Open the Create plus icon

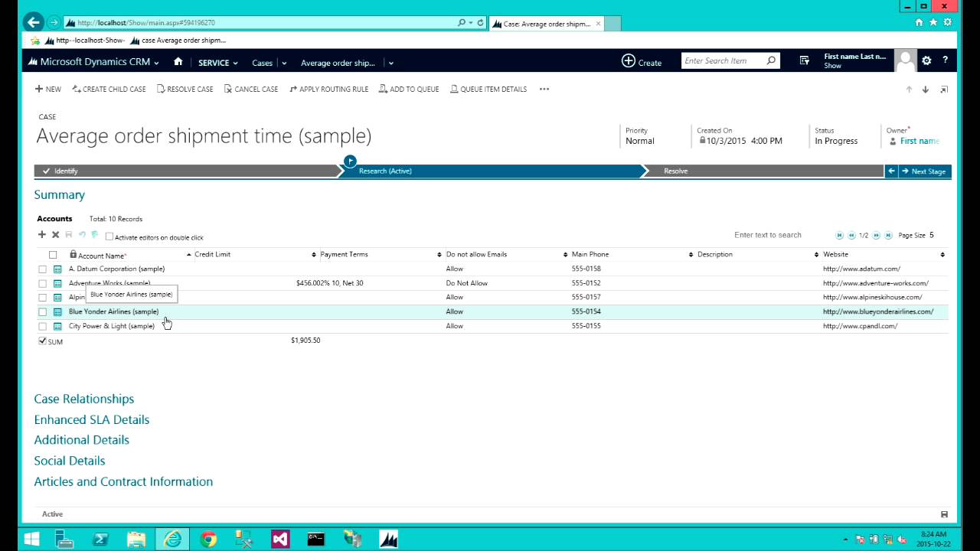pos(629,61)
